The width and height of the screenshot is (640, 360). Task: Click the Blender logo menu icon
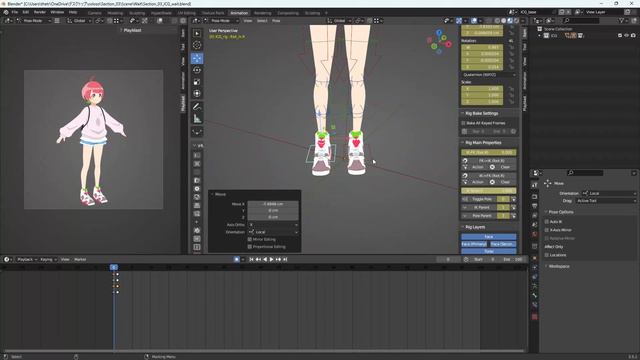pyautogui.click(x=6, y=12)
